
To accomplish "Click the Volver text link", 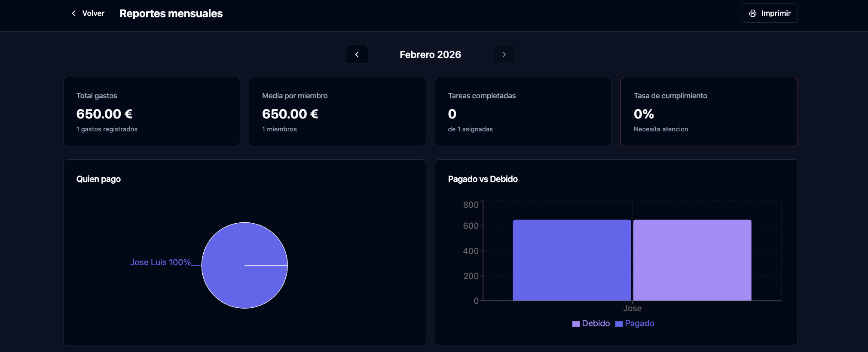I will click(93, 13).
